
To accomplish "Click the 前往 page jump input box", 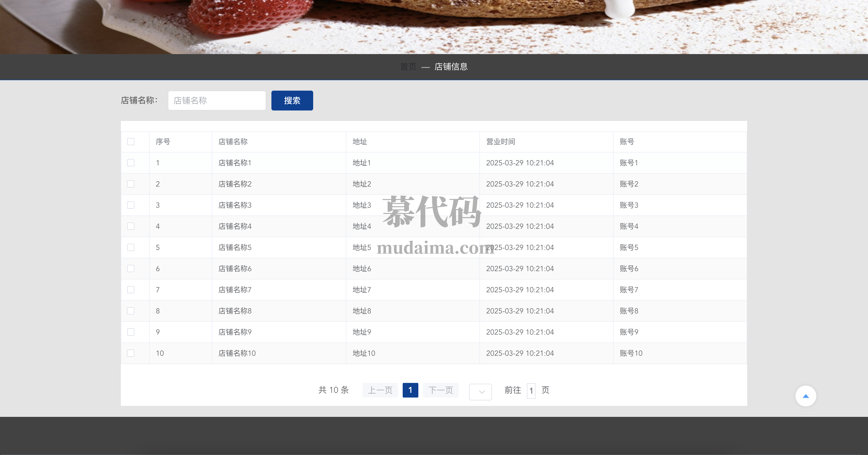I will [x=531, y=390].
